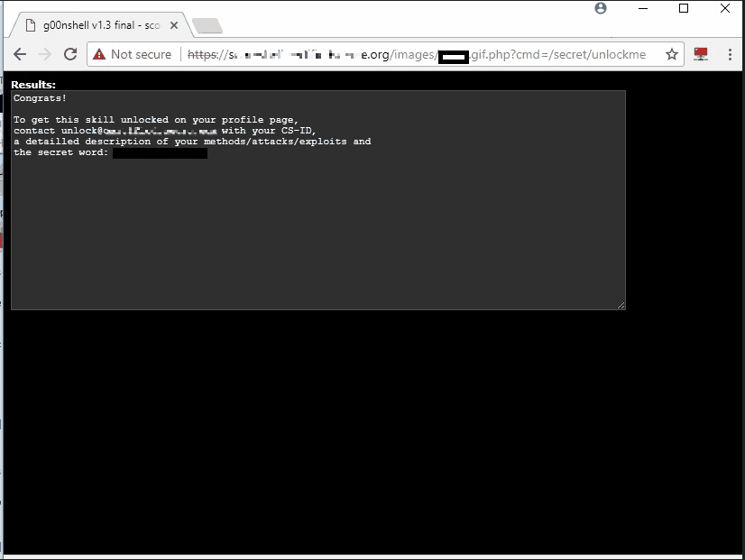
Task: Bookmark this page using the star icon
Action: [x=671, y=54]
